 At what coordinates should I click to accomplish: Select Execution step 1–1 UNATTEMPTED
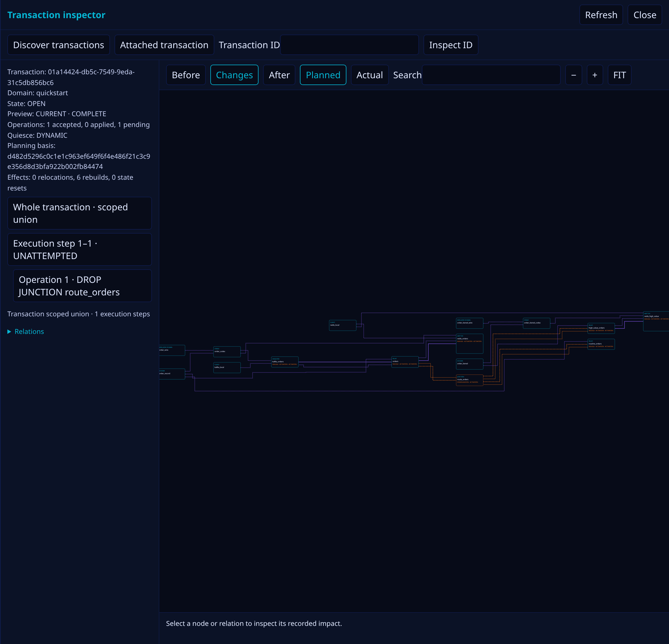click(x=79, y=249)
